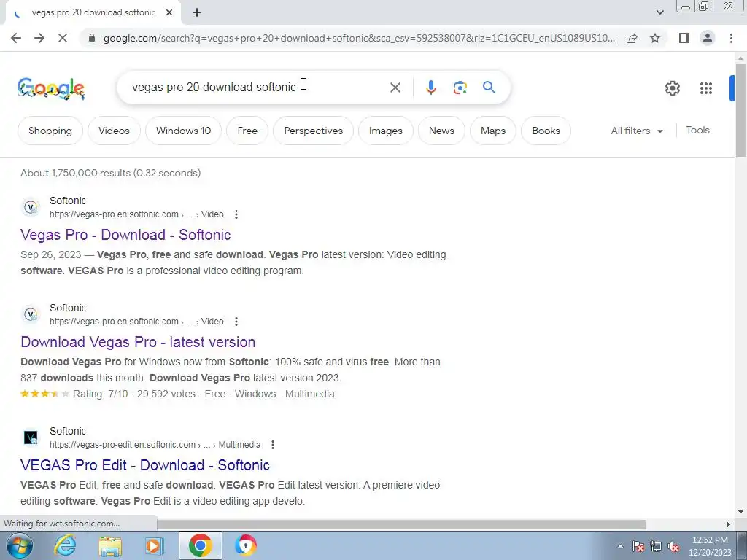Open Download Vegas Pro - latest version link
This screenshot has width=747, height=560.
[138, 342]
